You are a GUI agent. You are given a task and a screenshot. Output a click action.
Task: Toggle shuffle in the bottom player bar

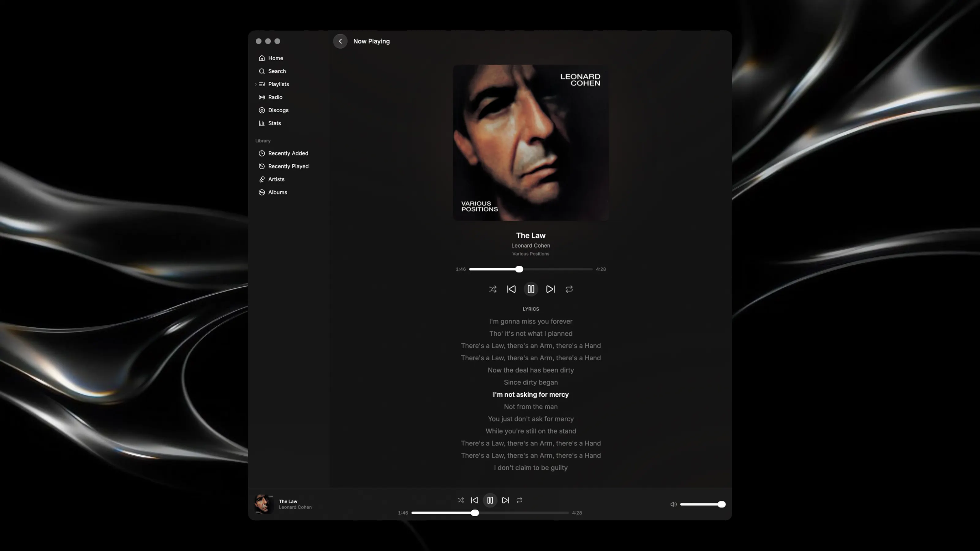[x=461, y=500]
